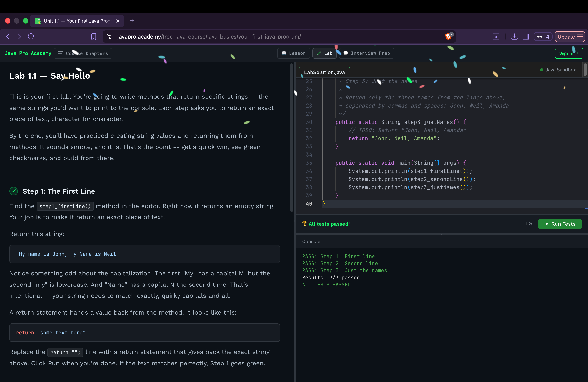Click the 'PASS: Step 2: Second line' console line
Viewport: 588px width, 382px height.
pyautogui.click(x=340, y=263)
